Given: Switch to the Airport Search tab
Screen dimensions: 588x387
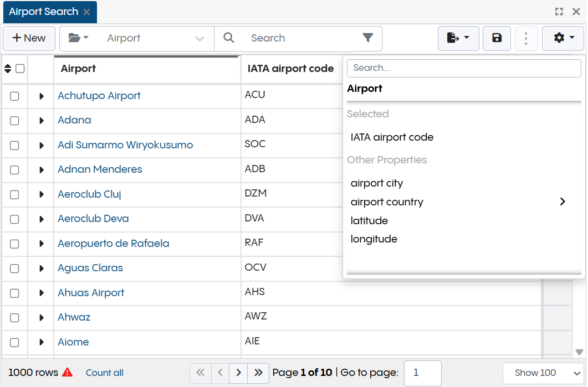Looking at the screenshot, I should tap(43, 11).
